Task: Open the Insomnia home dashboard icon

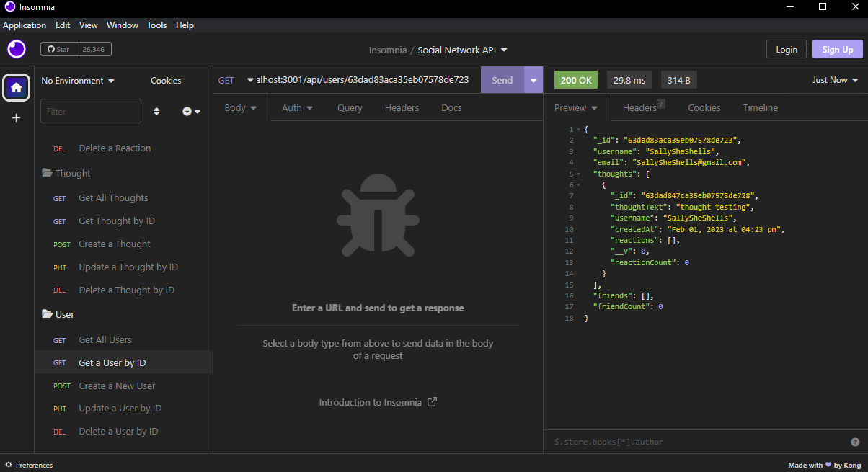Action: tap(17, 87)
